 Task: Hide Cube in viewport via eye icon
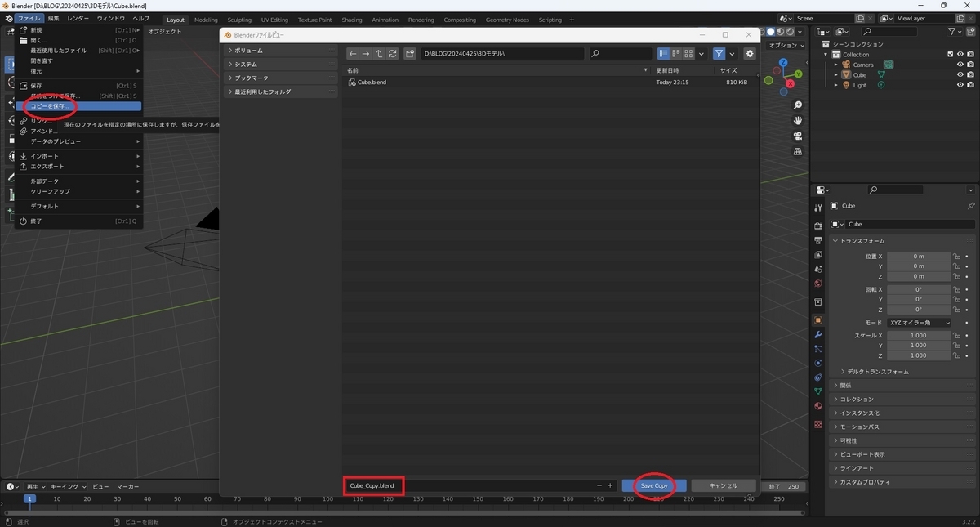tap(960, 75)
